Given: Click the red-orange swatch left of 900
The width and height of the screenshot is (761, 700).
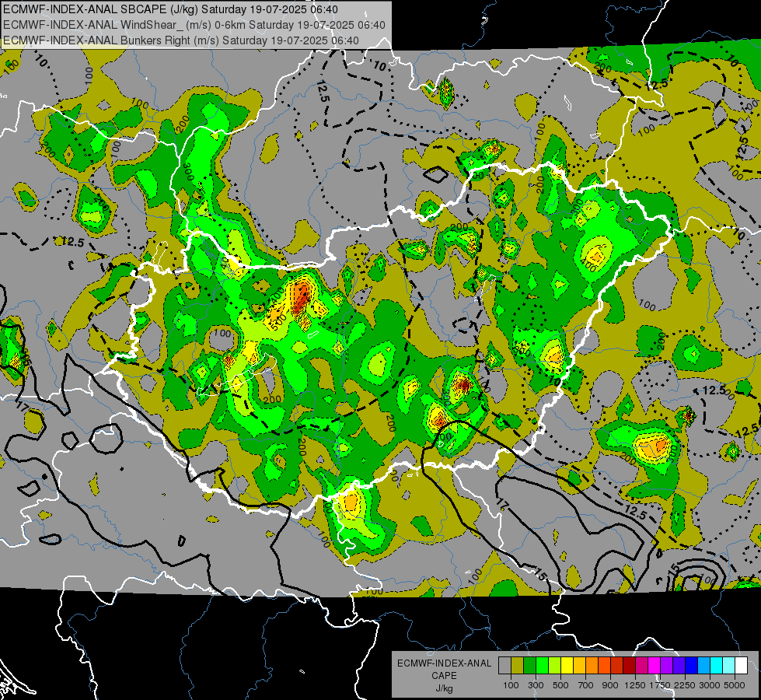Looking at the screenshot, I should coord(604,665).
